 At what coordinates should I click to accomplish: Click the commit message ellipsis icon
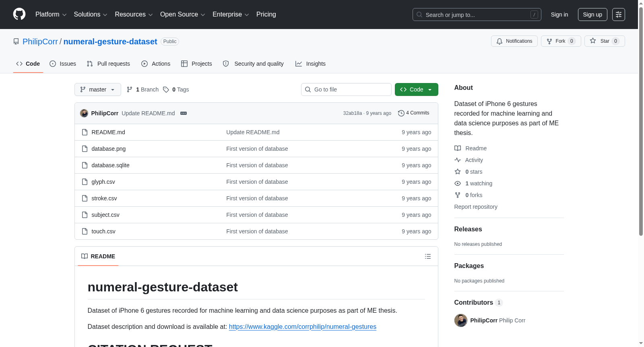click(x=184, y=113)
